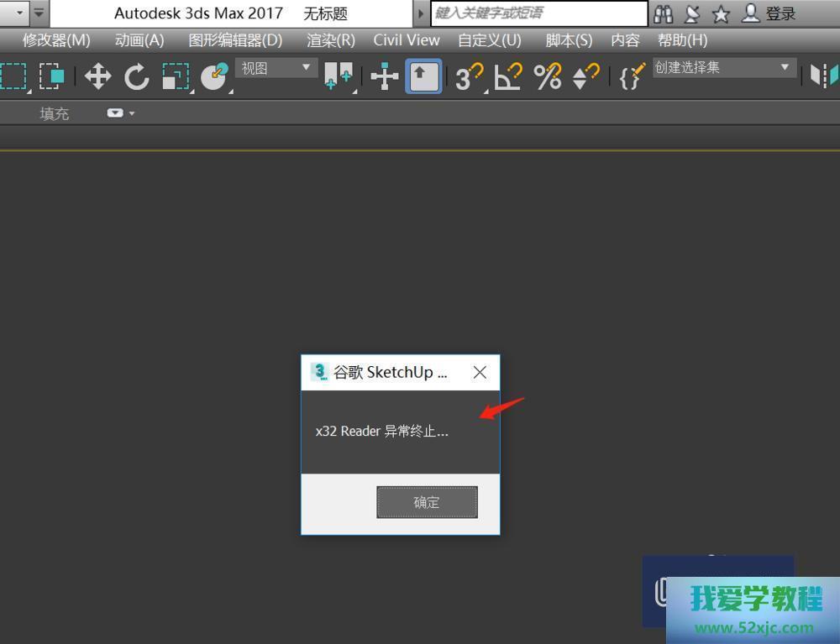Open the 视图 viewport dropdown

pyautogui.click(x=276, y=67)
